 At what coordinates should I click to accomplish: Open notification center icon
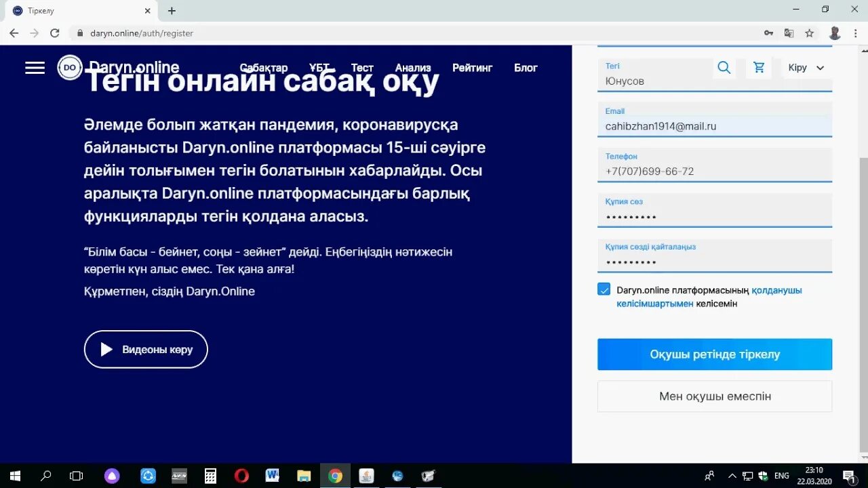click(848, 476)
